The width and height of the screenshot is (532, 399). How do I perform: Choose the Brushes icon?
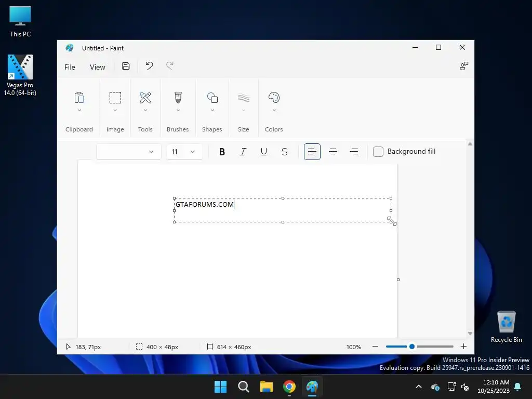(178, 98)
